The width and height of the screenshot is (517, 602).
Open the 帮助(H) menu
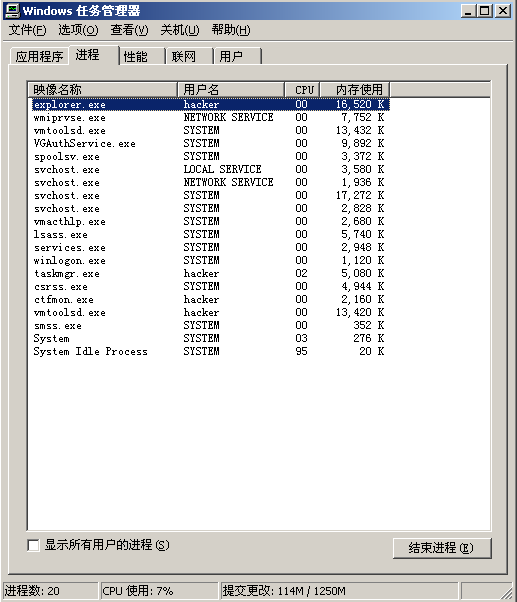(231, 30)
